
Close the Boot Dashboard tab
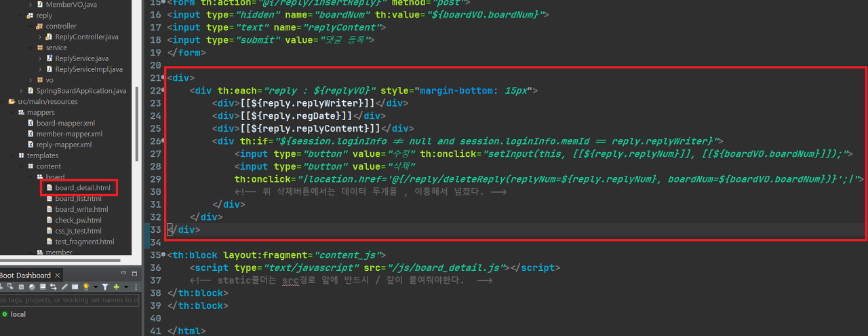pyautogui.click(x=58, y=275)
